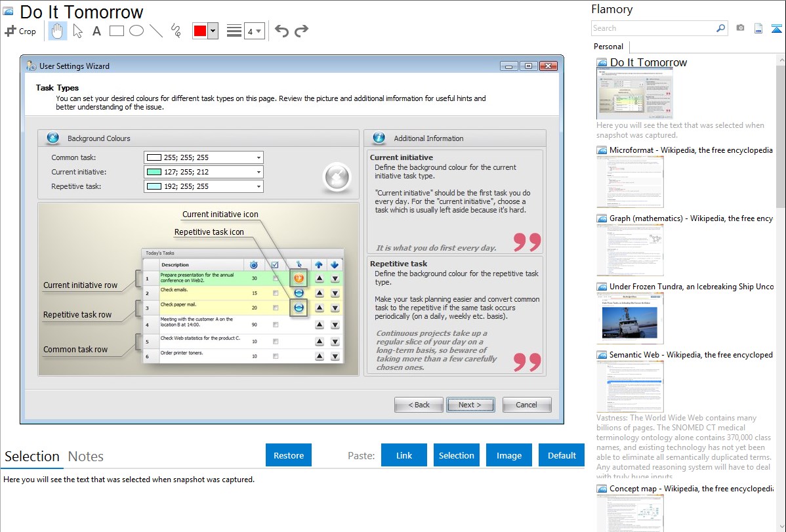Click the Background Colours globe icon

click(52, 138)
